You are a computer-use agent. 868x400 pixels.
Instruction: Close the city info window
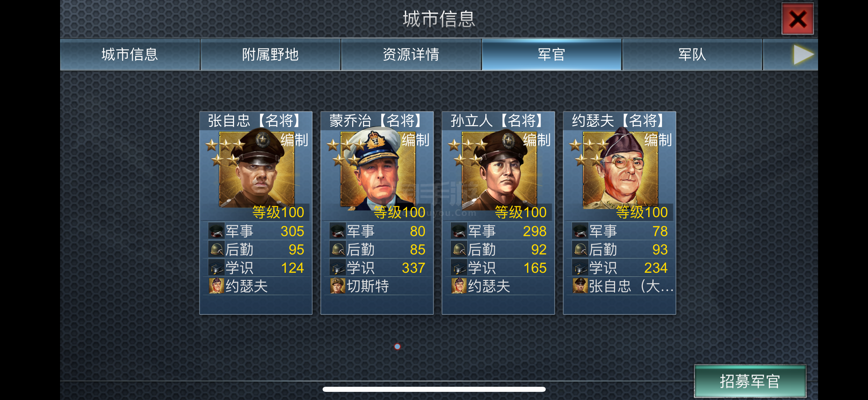(797, 19)
